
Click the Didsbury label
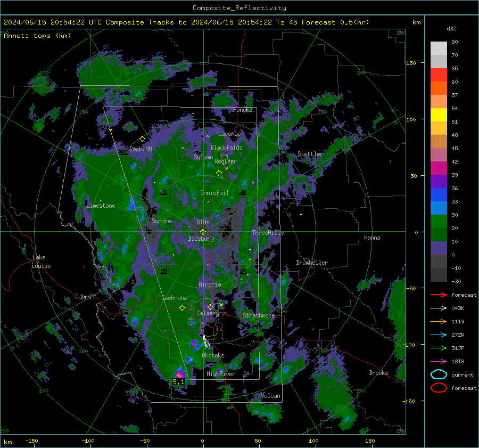(x=201, y=239)
